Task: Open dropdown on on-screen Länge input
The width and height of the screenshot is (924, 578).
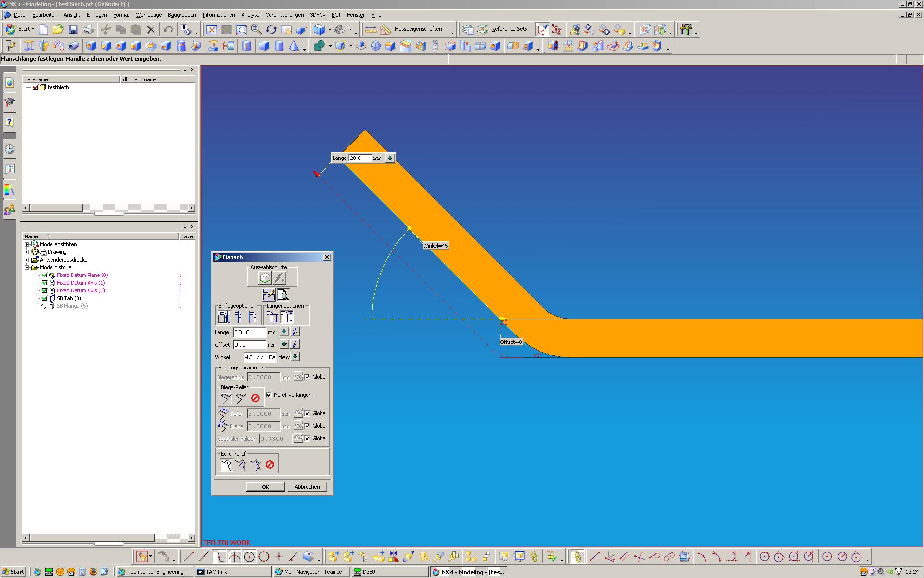Action: point(390,158)
